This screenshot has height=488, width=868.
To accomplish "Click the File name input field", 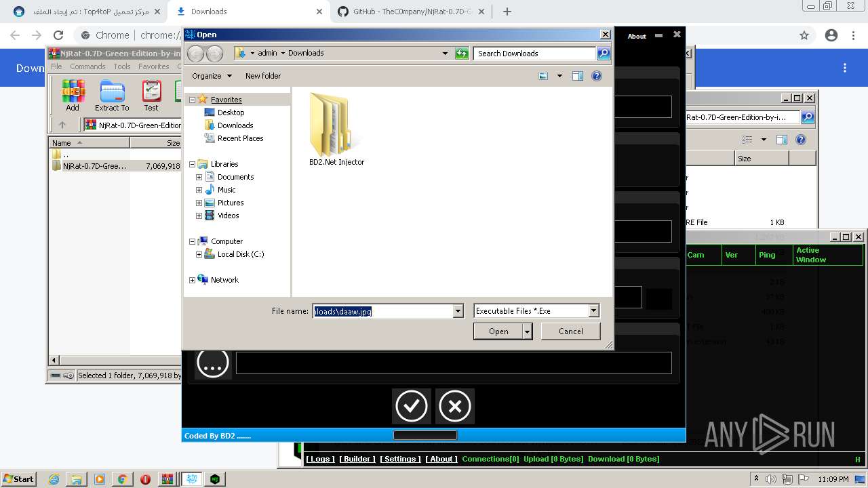I will coord(382,311).
